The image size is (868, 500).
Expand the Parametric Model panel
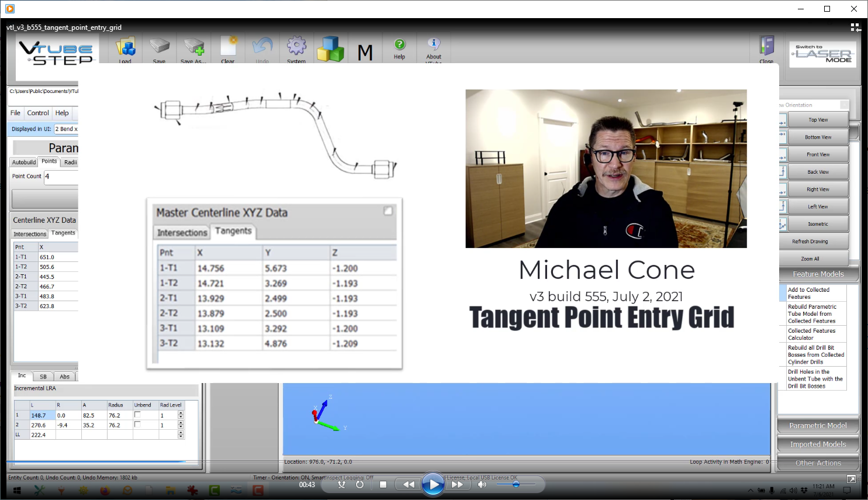pyautogui.click(x=818, y=426)
